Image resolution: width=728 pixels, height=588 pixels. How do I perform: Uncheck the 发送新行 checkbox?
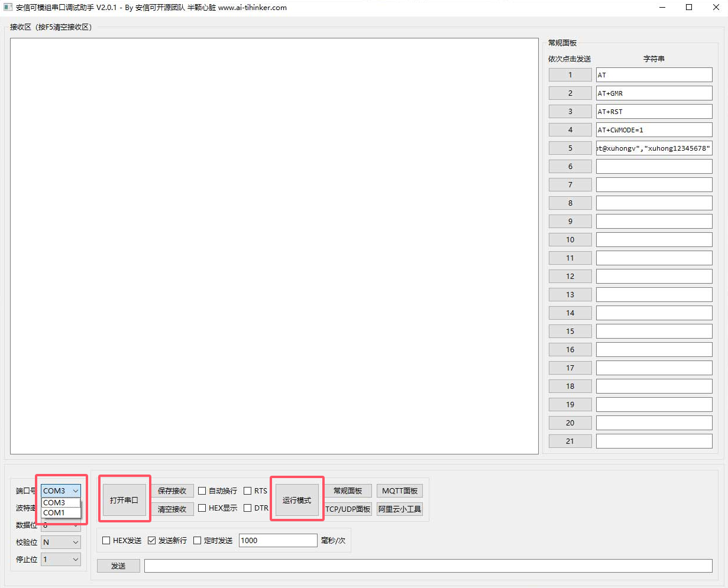click(152, 540)
